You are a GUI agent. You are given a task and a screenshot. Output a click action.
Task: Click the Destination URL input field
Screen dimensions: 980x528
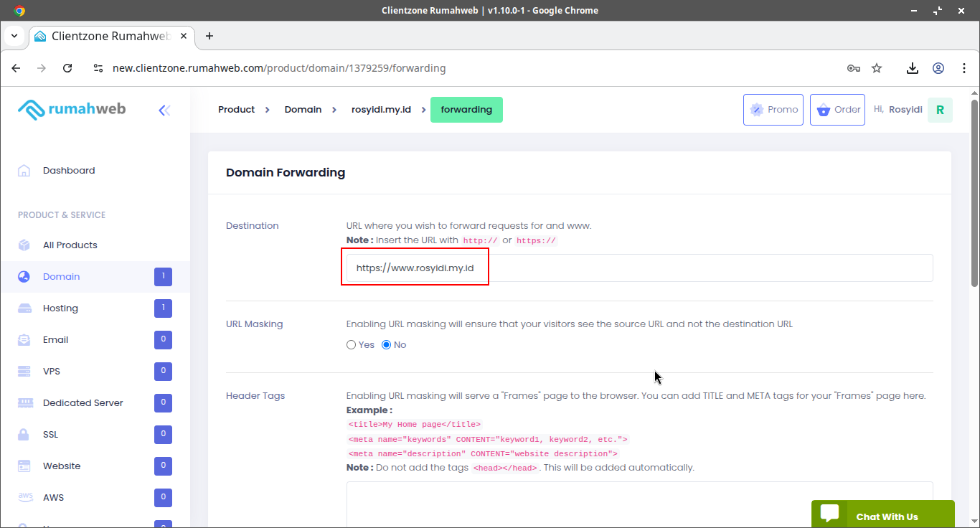pyautogui.click(x=639, y=268)
